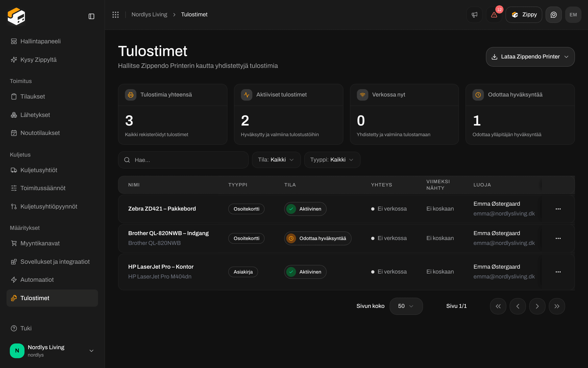Open Lähetykset in sidebar

click(x=52, y=115)
